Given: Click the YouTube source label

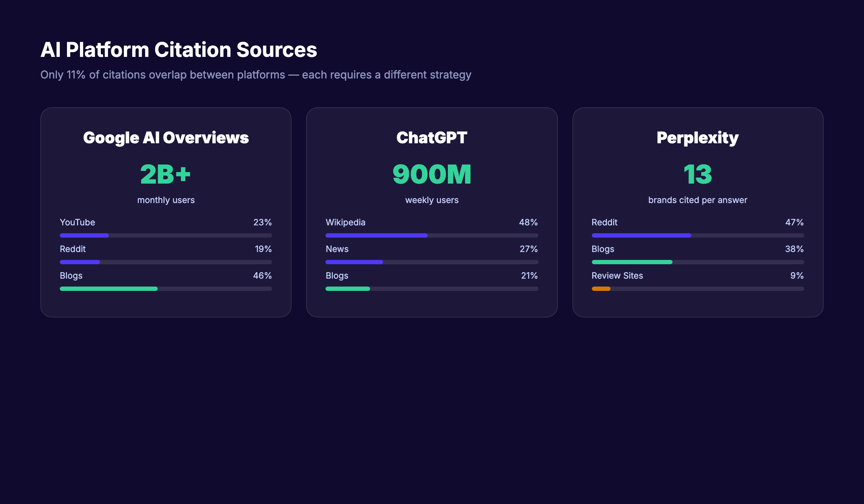Looking at the screenshot, I should tap(77, 222).
